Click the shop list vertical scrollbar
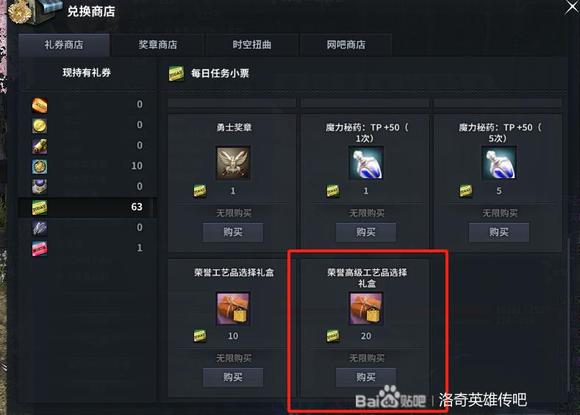Image resolution: width=580 pixels, height=415 pixels. click(x=569, y=314)
